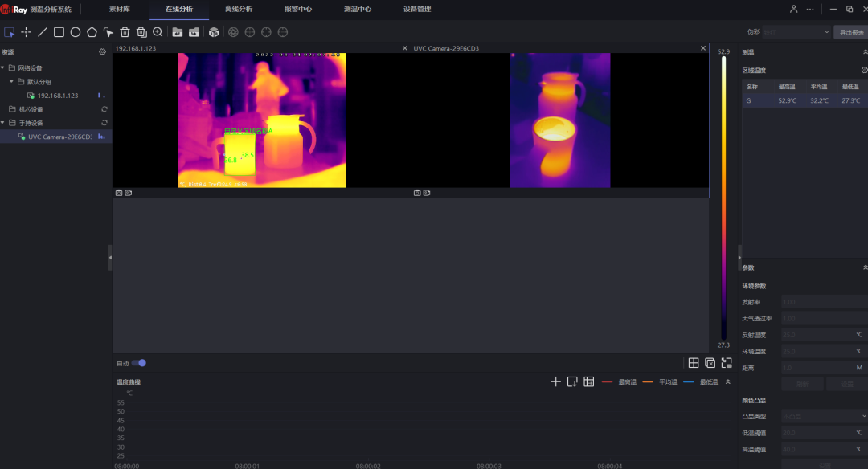The height and width of the screenshot is (469, 868).
Task: Select the circle region drawing tool
Action: tap(76, 32)
